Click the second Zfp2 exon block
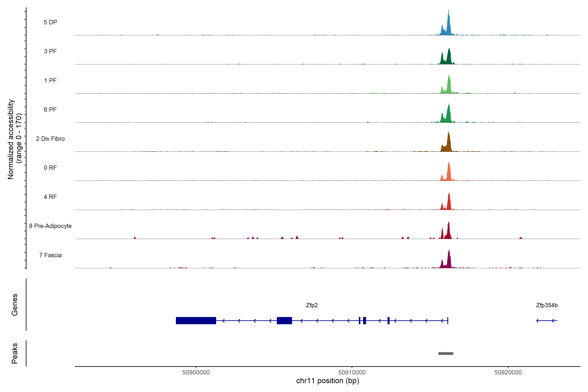 pos(284,320)
